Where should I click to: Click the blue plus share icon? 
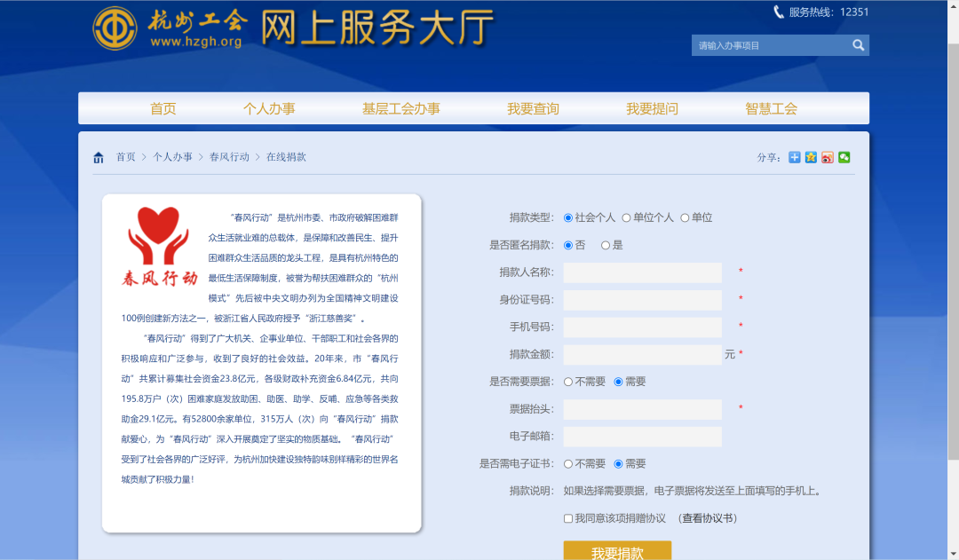[x=794, y=157]
